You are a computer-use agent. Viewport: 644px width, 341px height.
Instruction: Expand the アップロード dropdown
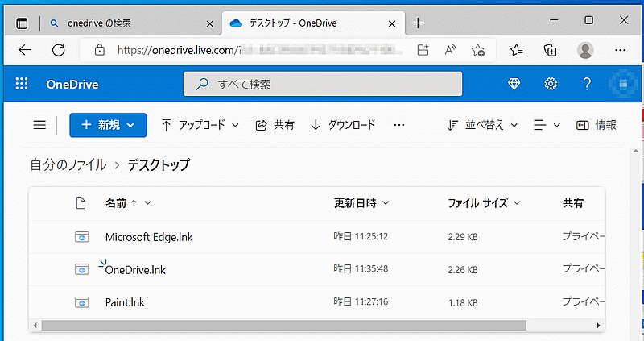(200, 125)
